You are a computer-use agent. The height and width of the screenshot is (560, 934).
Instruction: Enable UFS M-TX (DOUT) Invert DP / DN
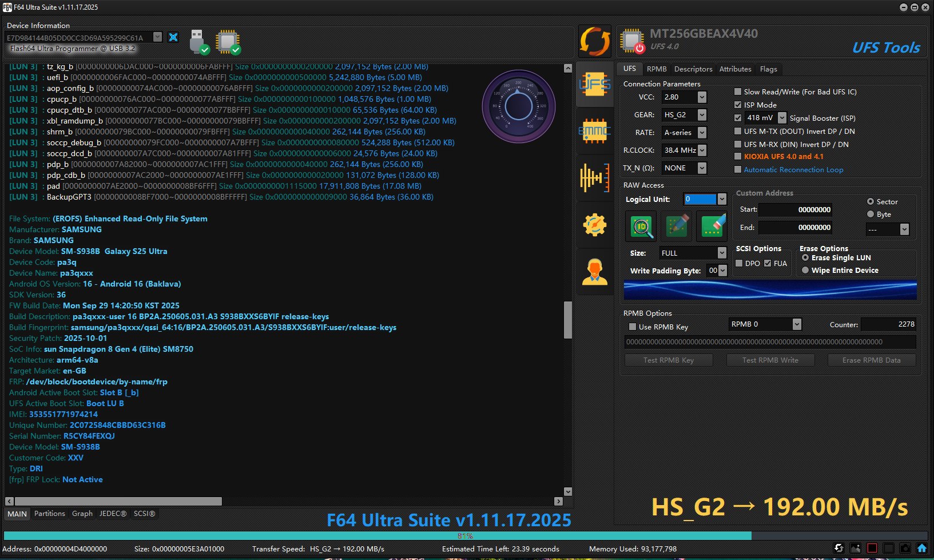pos(738,131)
